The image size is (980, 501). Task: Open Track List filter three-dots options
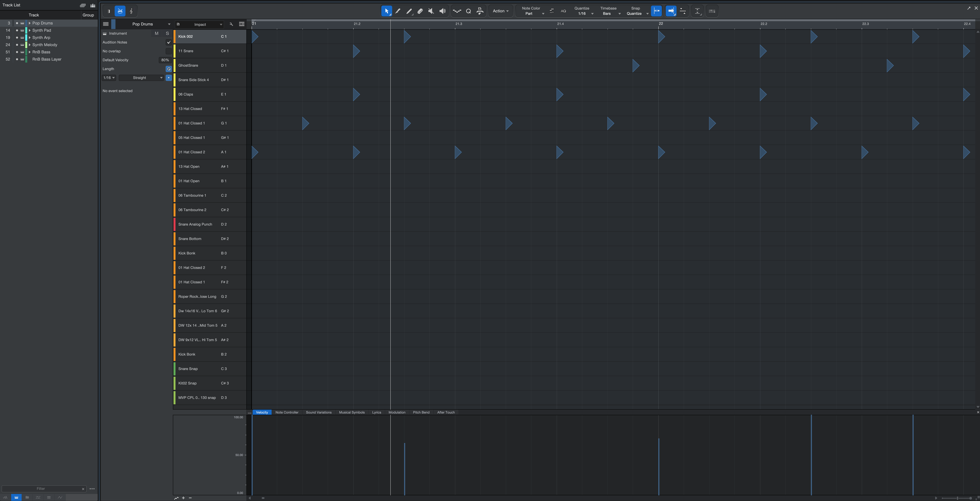tap(92, 489)
